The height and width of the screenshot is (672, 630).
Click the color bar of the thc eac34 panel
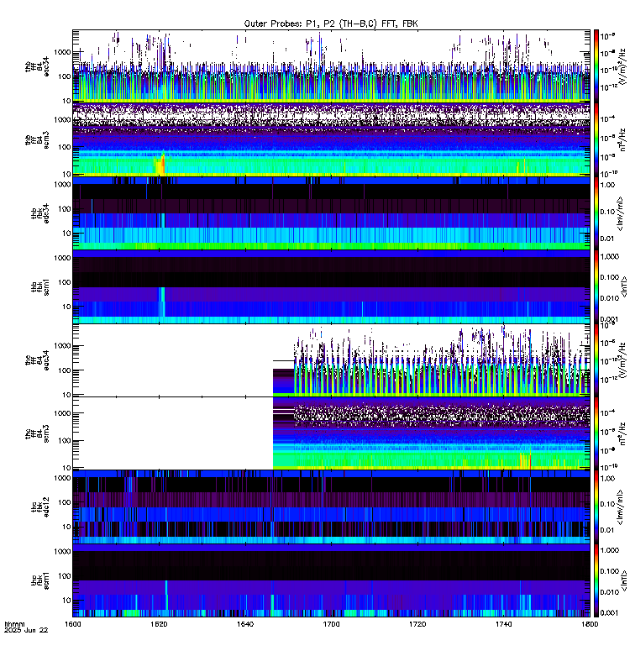[x=596, y=360]
